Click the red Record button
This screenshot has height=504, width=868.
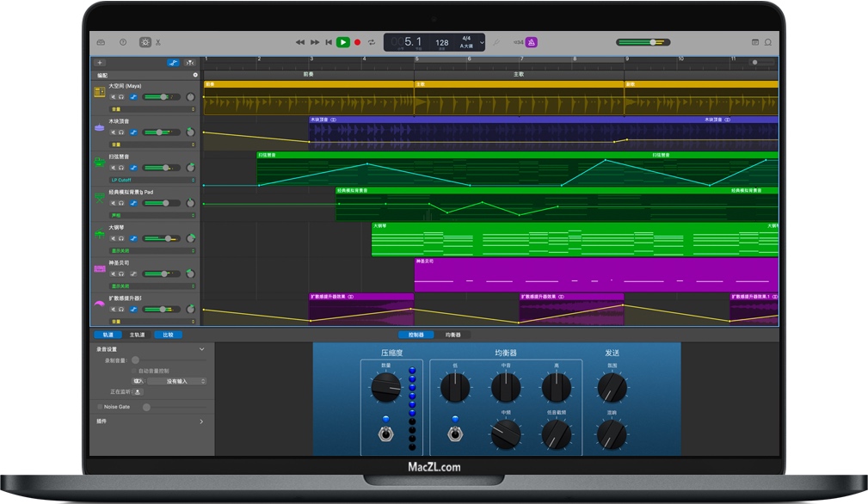(356, 40)
